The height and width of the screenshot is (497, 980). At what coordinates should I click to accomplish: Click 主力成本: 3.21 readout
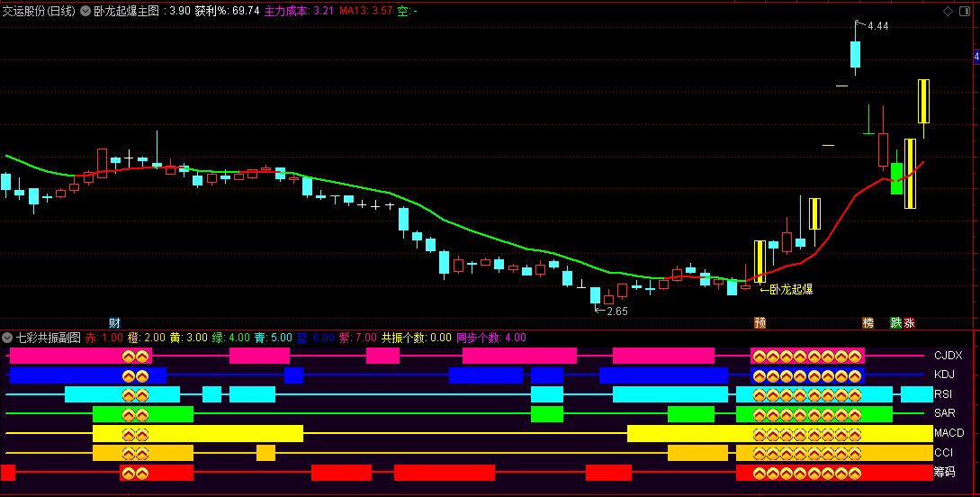click(299, 11)
